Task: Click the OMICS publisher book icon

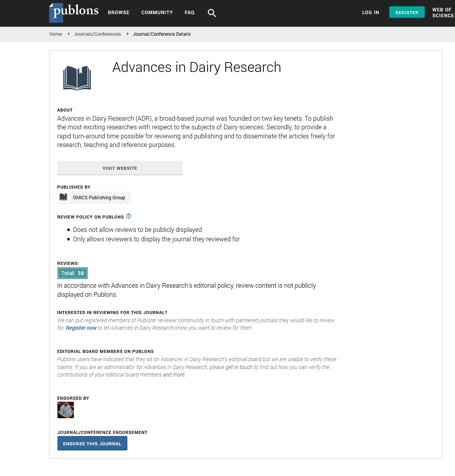Action: pos(63,197)
